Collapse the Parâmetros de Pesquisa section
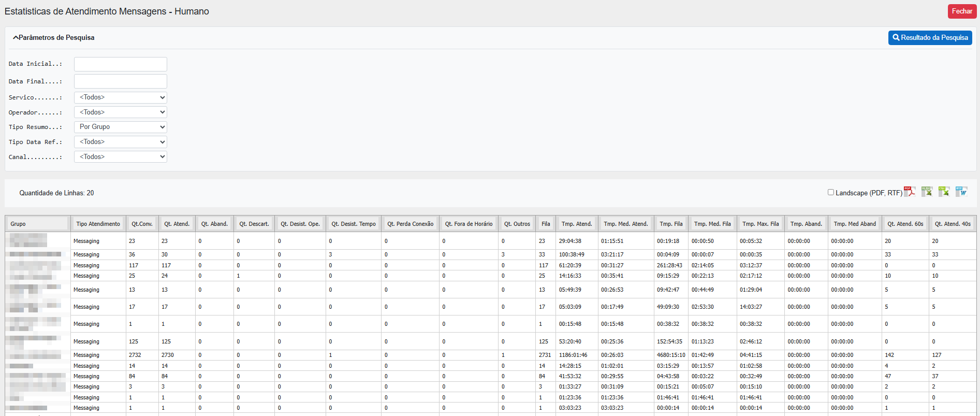The image size is (980, 416). click(54, 38)
